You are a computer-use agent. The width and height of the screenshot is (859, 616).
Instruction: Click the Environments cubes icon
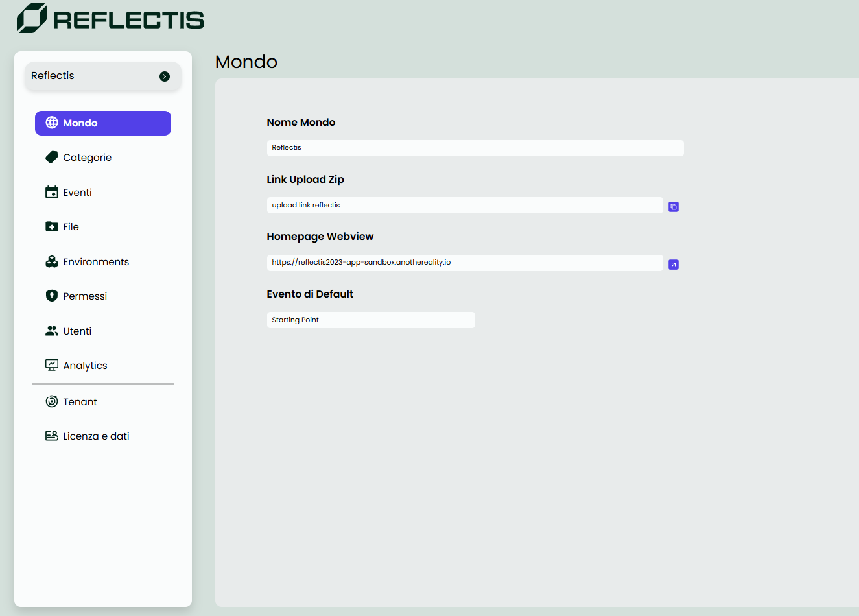click(x=52, y=262)
